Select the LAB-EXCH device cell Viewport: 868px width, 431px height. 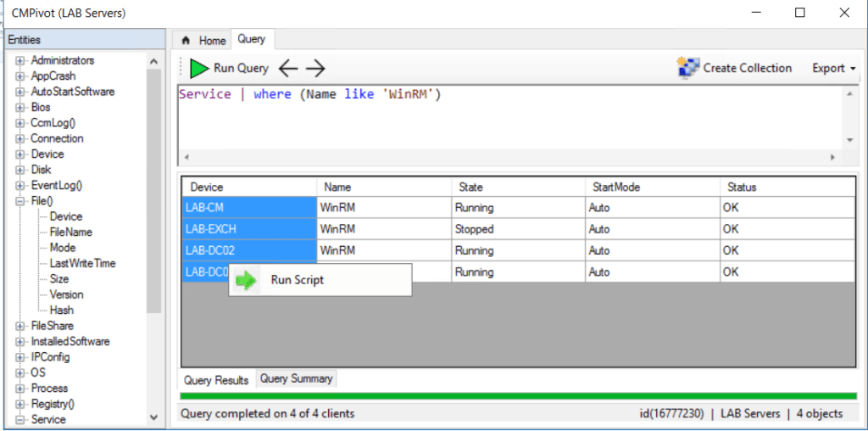click(248, 229)
